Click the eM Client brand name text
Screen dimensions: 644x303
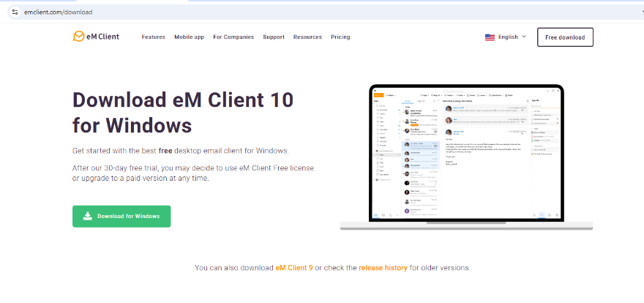pyautogui.click(x=102, y=37)
